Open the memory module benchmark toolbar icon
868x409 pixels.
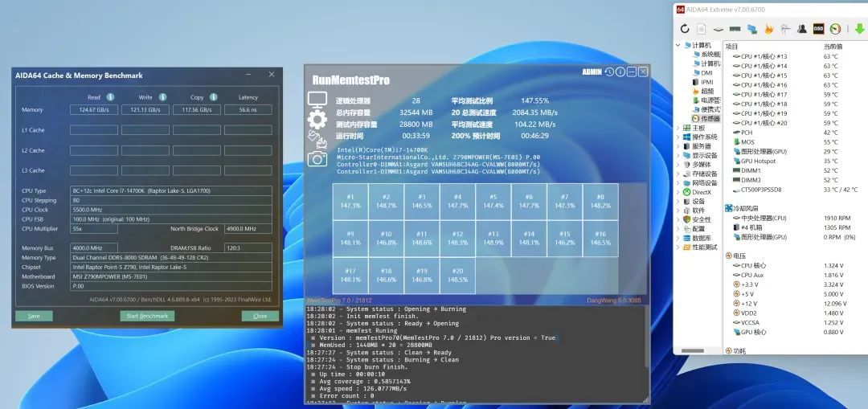[x=735, y=29]
